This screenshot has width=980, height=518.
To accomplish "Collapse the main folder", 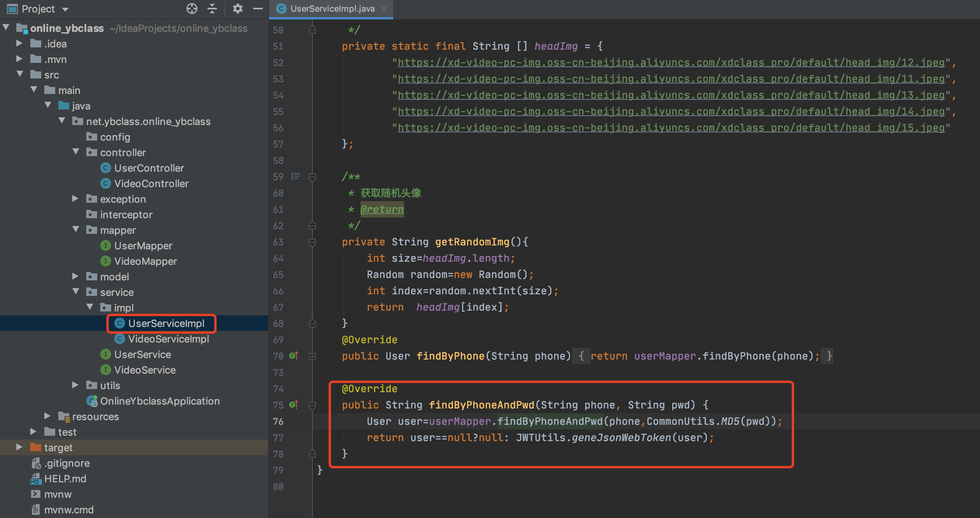I will [34, 90].
